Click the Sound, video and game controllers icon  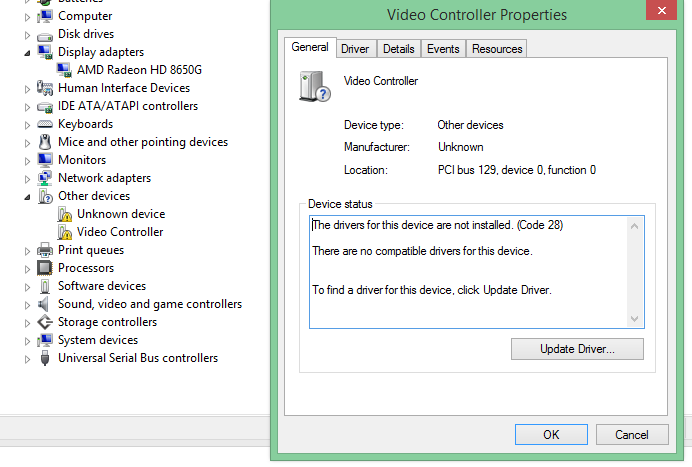(45, 304)
